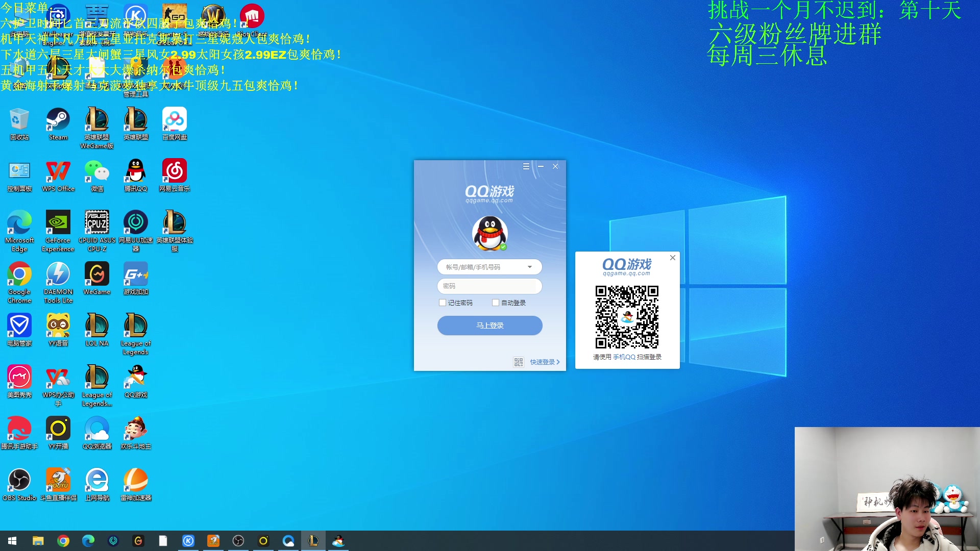Viewport: 980px width, 551px height.
Task: Open the Windows Start menu
Action: pos(11,540)
